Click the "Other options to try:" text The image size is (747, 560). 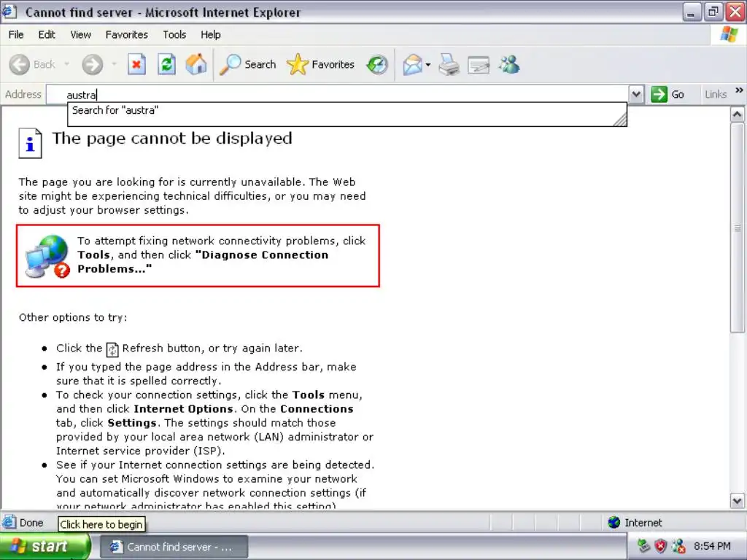coord(73,318)
